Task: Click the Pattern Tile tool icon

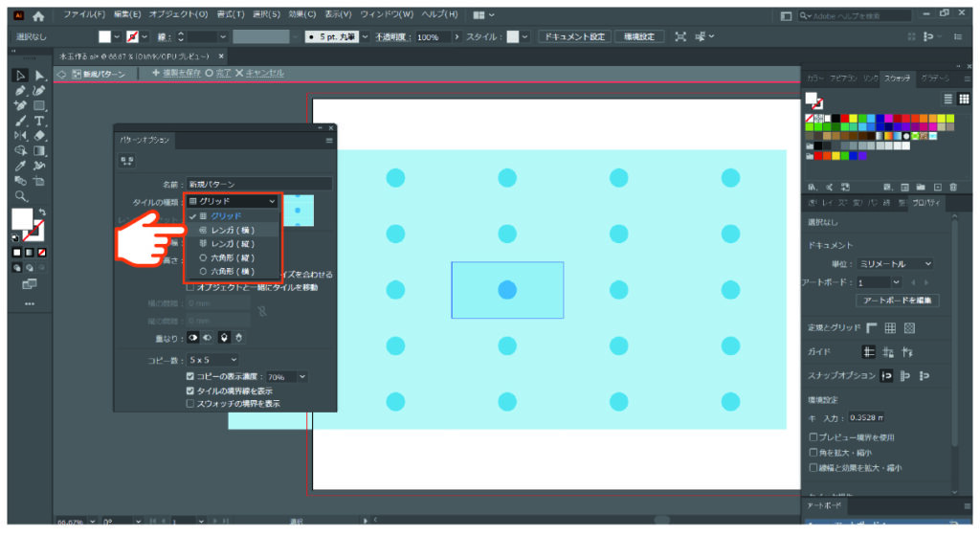Action: (x=127, y=161)
